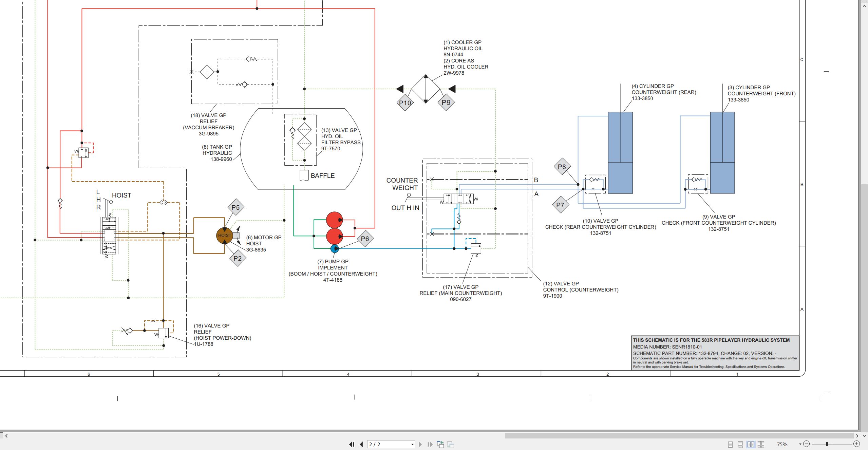The width and height of the screenshot is (868, 450).
Task: Click part number 090-6027
Action: (x=460, y=299)
